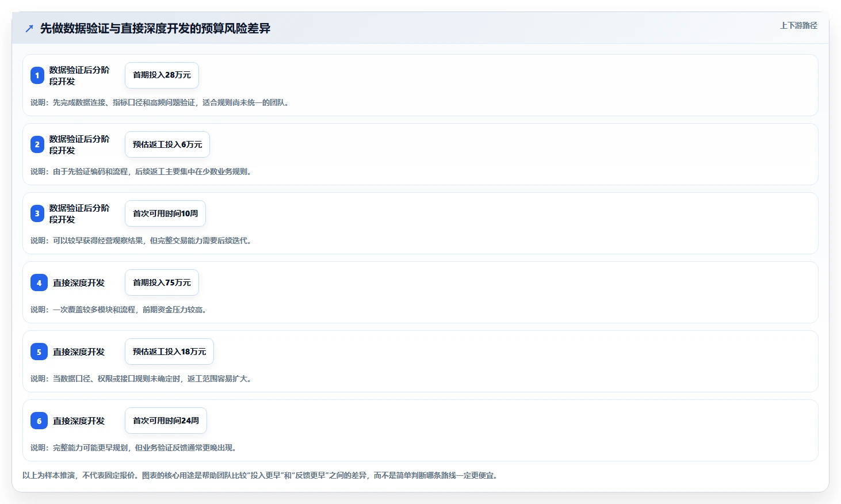The image size is (841, 504).
Task: Click the 上下游路径 label in header
Action: (798, 25)
